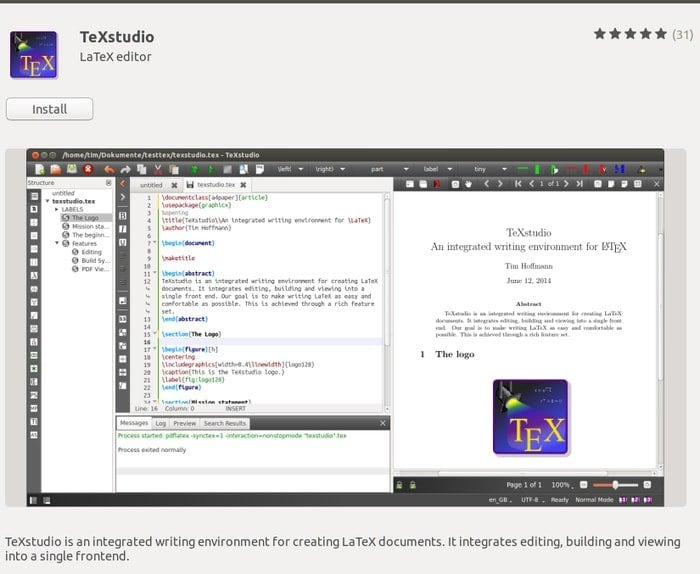Switch to the Search Results tab
Screen dimensions: 700x574
pos(225,423)
